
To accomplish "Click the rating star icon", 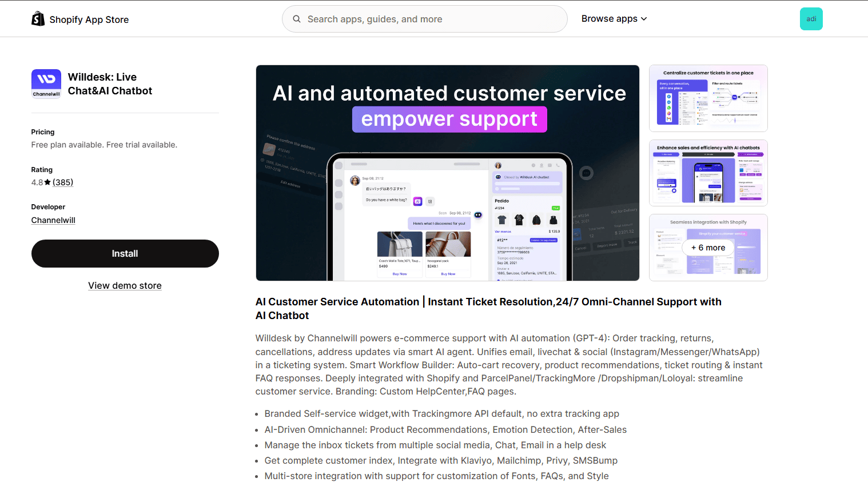I will [x=47, y=182].
